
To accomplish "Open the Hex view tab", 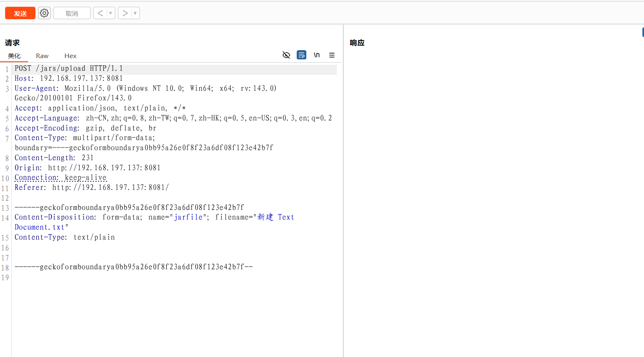I will (x=70, y=56).
